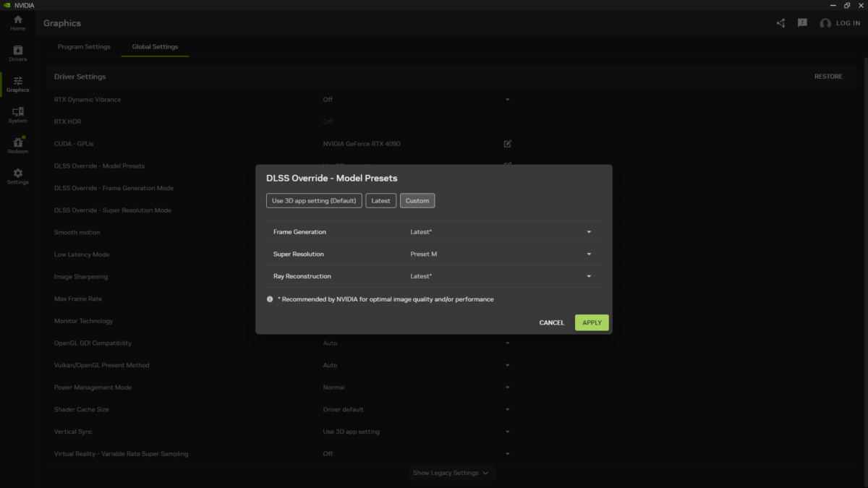Switch to the Program Settings tab
This screenshot has width=868, height=488.
click(x=84, y=46)
